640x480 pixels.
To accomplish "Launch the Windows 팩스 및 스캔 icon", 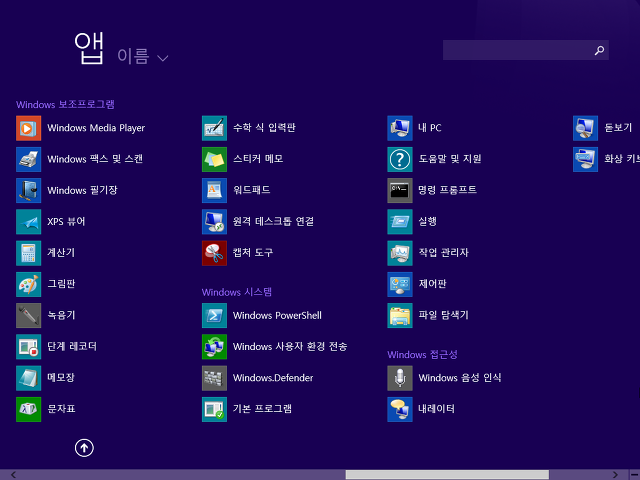I will pos(29,159).
